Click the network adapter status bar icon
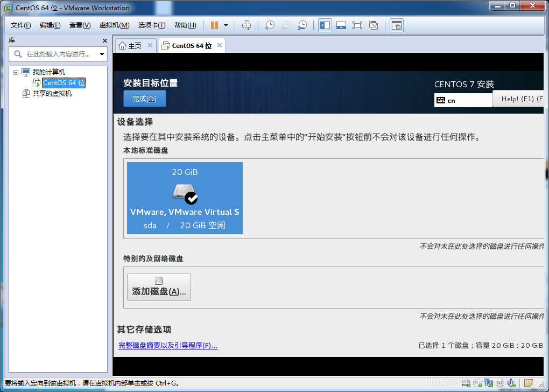 click(x=489, y=383)
